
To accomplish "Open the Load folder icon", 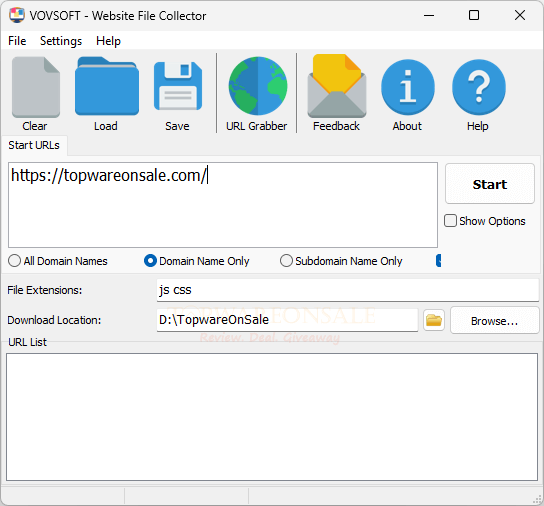I will click(x=107, y=86).
